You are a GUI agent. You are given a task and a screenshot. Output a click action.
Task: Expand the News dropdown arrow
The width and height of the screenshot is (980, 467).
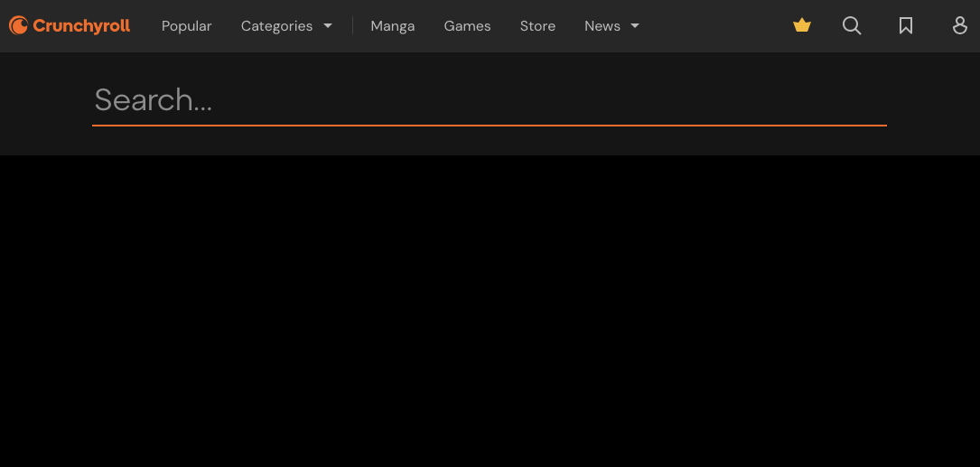(635, 26)
